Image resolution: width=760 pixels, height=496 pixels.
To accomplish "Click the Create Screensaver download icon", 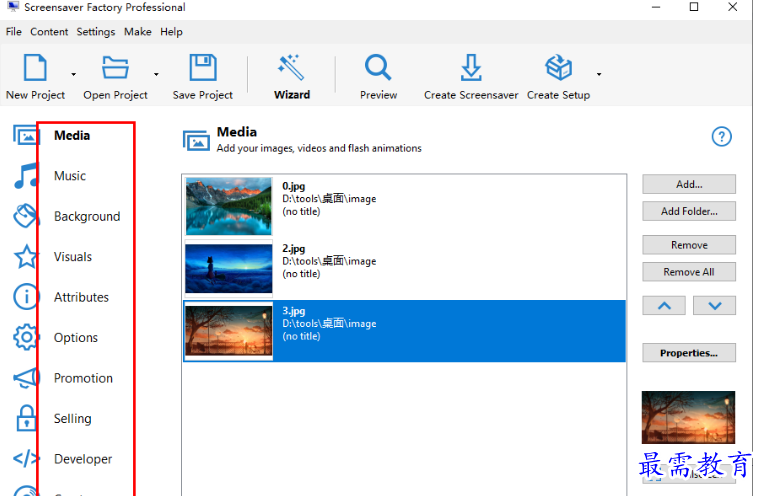I will (x=470, y=69).
